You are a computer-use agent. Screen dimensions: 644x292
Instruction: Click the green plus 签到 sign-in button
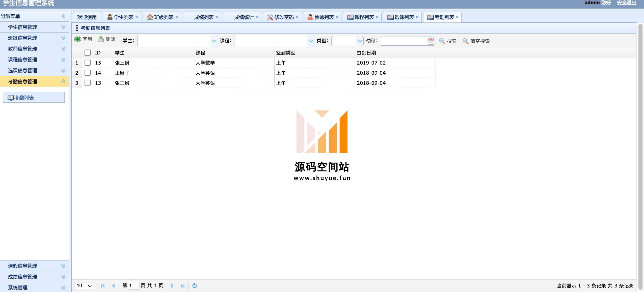(84, 39)
